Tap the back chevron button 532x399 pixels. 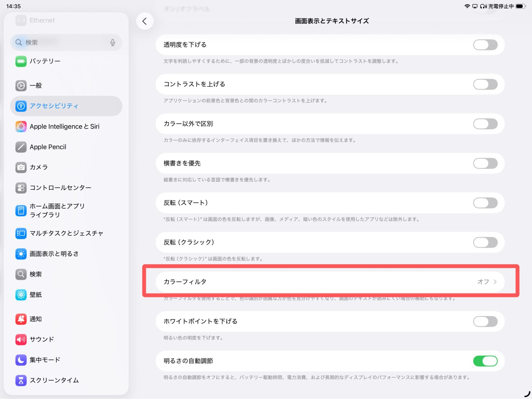[x=144, y=21]
